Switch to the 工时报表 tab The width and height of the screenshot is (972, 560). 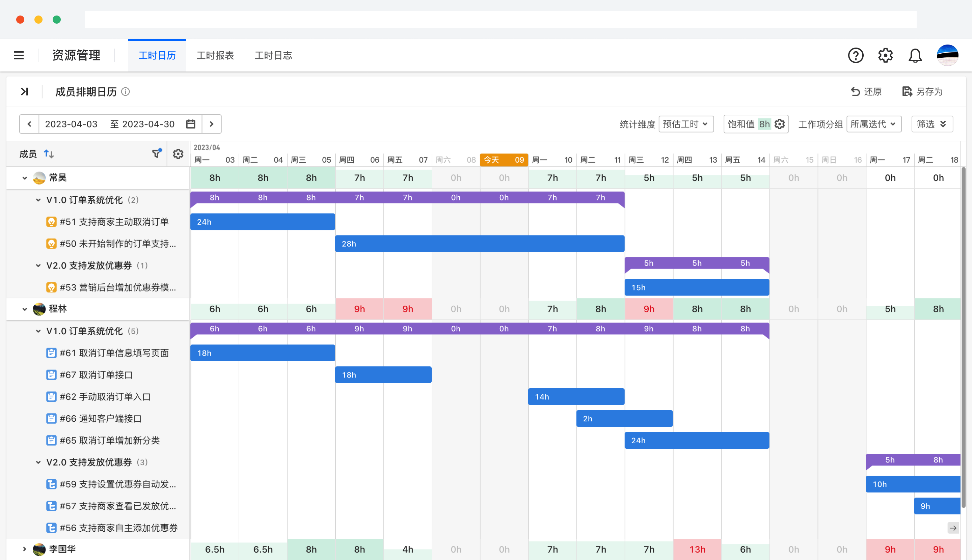[x=215, y=55]
